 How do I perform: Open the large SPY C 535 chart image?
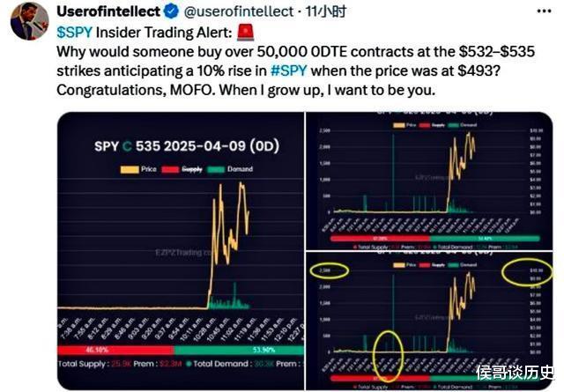pos(181,251)
